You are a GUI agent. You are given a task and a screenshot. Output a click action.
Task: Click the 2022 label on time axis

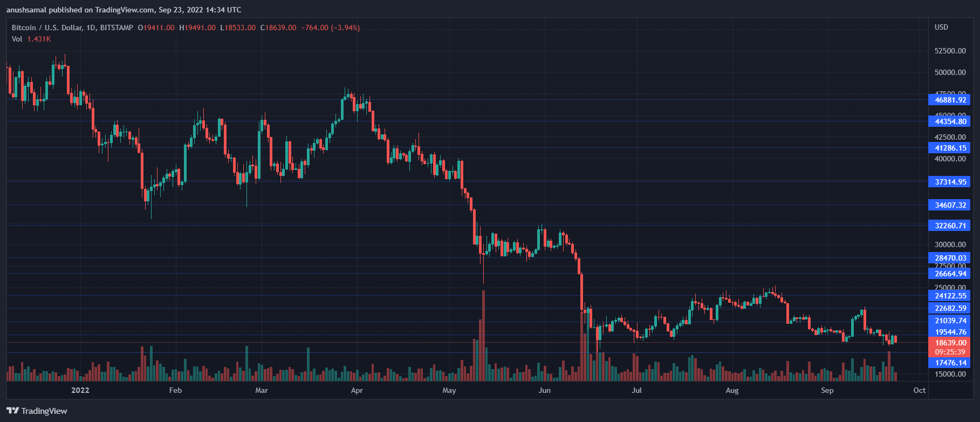[x=80, y=390]
